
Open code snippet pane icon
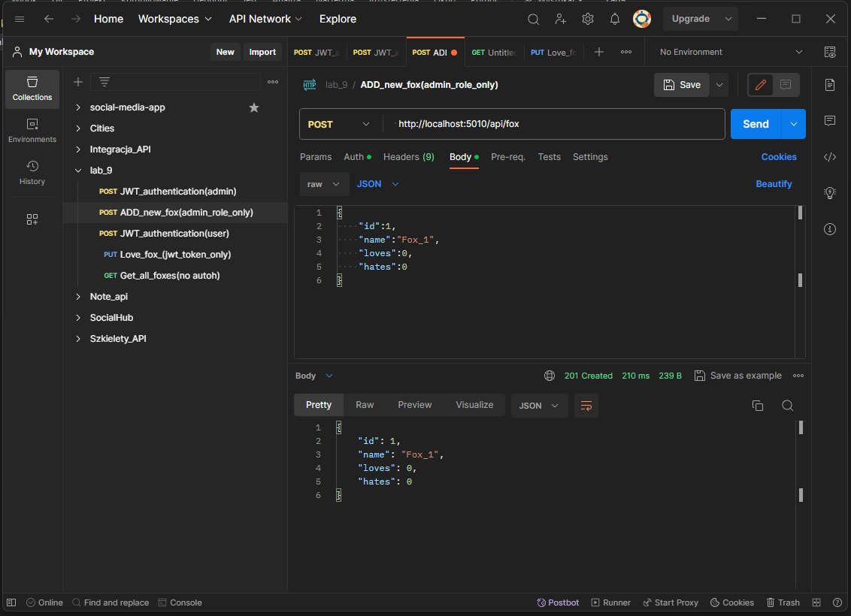pyautogui.click(x=830, y=157)
